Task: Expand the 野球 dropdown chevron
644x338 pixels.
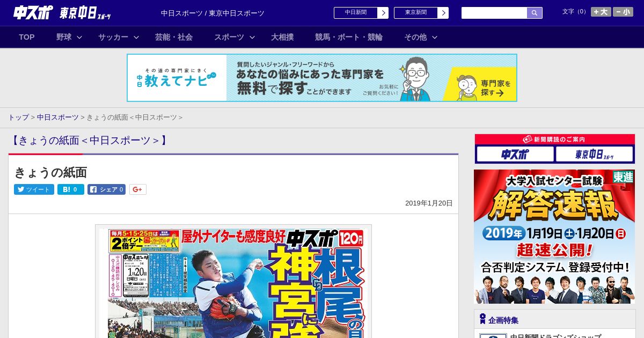Action: (x=79, y=37)
